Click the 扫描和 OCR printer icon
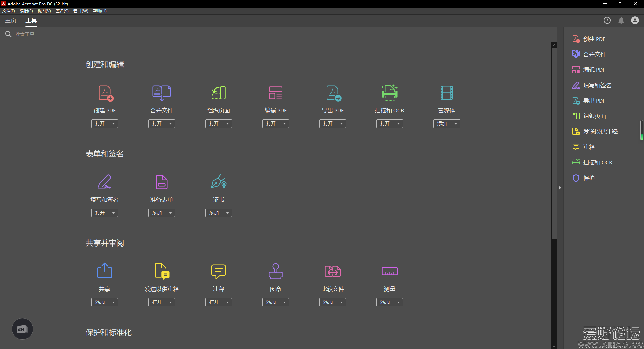 coord(389,93)
